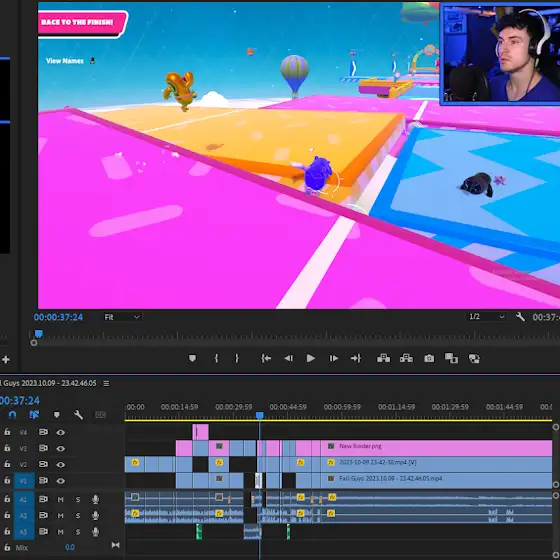Add marker from timeline toolbar

pos(56,415)
